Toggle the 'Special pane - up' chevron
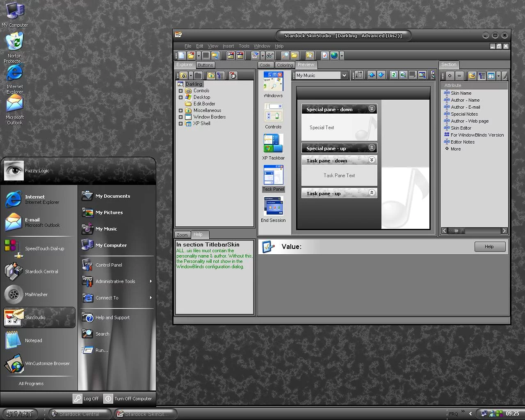This screenshot has height=420, width=525. click(x=372, y=148)
